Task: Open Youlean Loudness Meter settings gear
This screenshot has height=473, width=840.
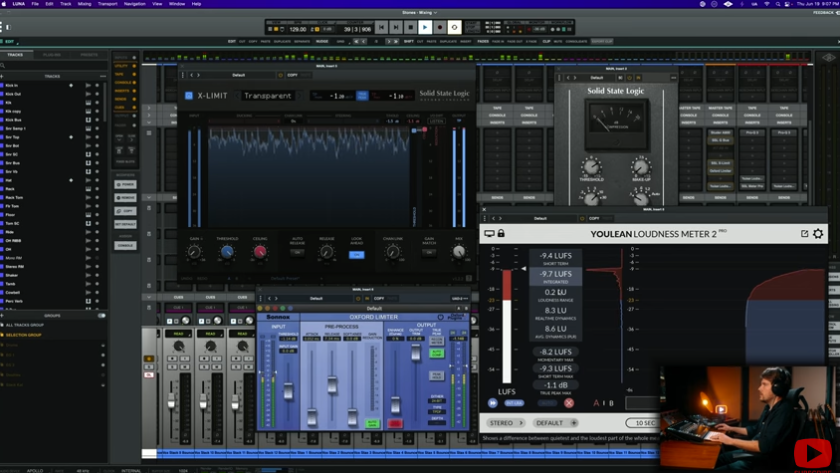Action: [818, 234]
